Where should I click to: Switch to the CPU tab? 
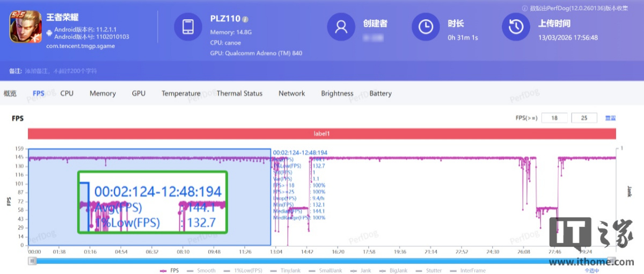[x=67, y=93]
